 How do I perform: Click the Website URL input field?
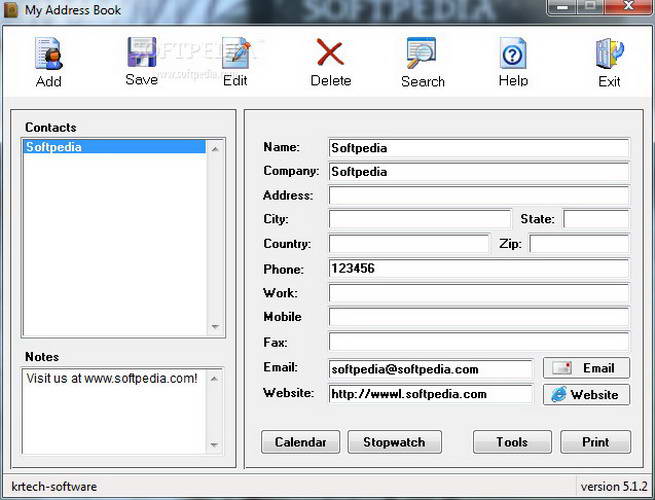pyautogui.click(x=431, y=394)
